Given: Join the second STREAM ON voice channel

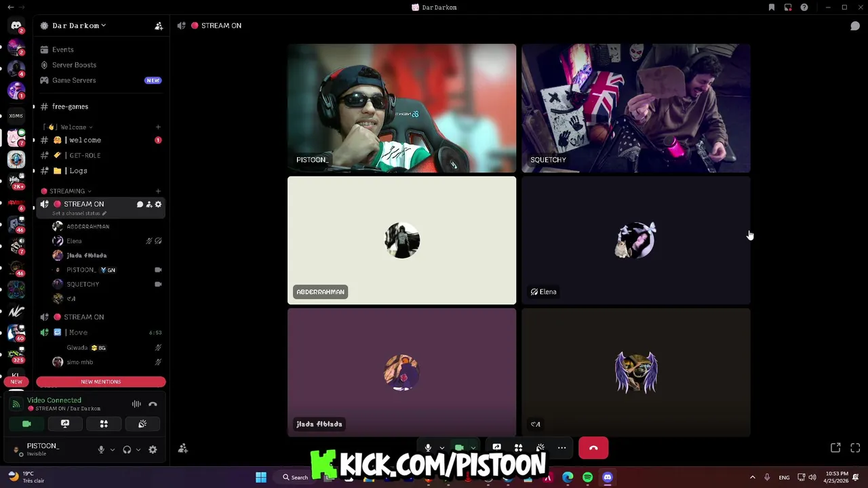Looking at the screenshot, I should 83,317.
